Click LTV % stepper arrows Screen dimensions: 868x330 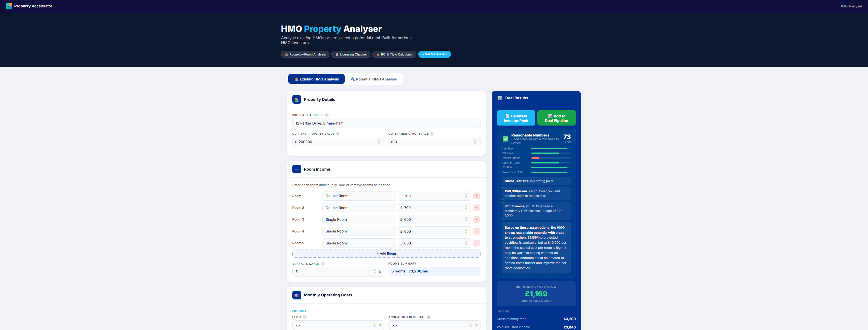374,325
